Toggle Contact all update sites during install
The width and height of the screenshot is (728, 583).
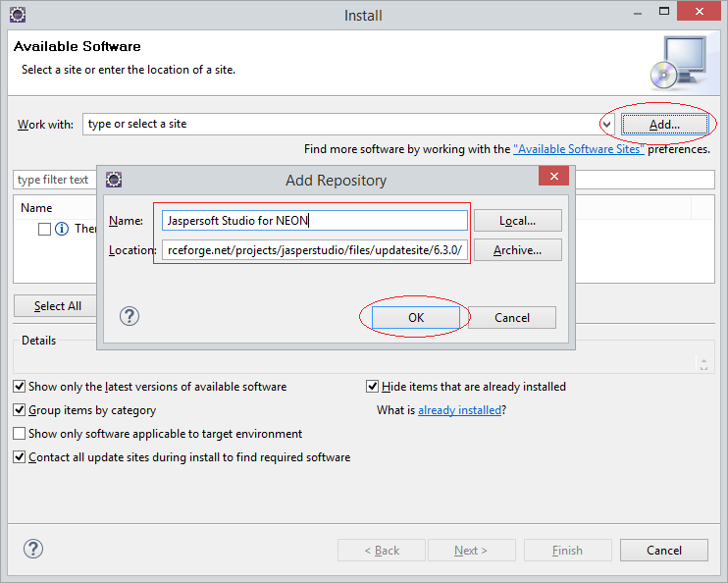(x=19, y=457)
